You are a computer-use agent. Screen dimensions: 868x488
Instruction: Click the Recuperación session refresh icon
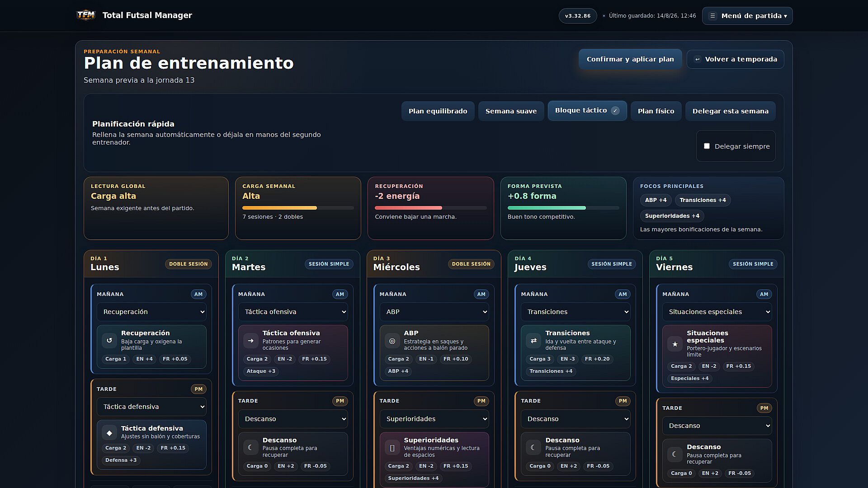pyautogui.click(x=109, y=340)
